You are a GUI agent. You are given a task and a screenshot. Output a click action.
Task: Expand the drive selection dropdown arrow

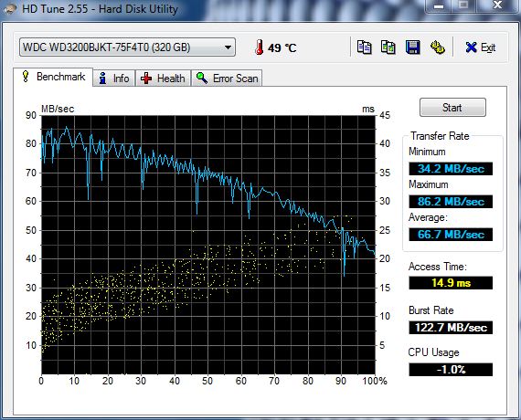(228, 47)
